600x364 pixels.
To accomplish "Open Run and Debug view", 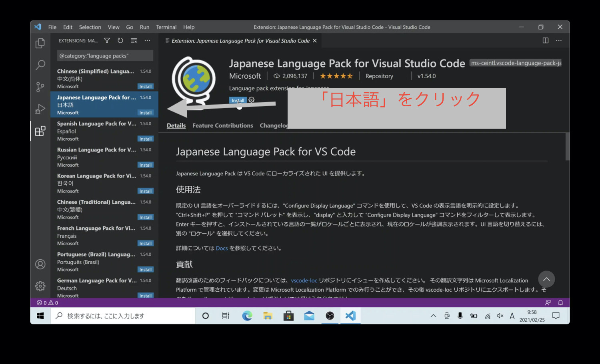I will click(x=40, y=109).
